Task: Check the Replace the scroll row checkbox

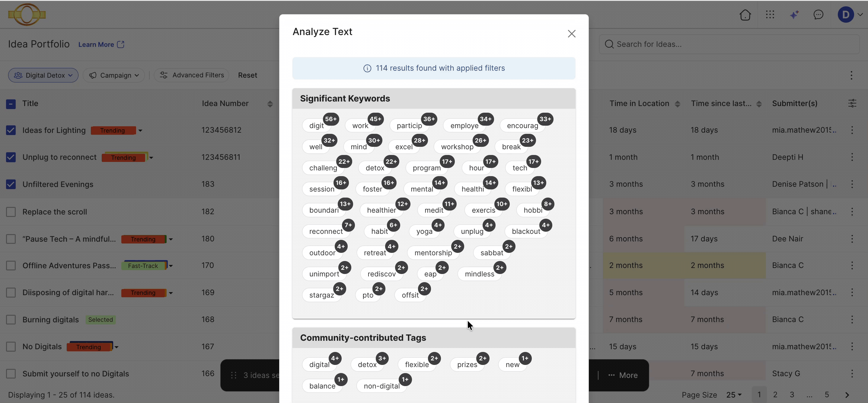Action: click(x=11, y=212)
